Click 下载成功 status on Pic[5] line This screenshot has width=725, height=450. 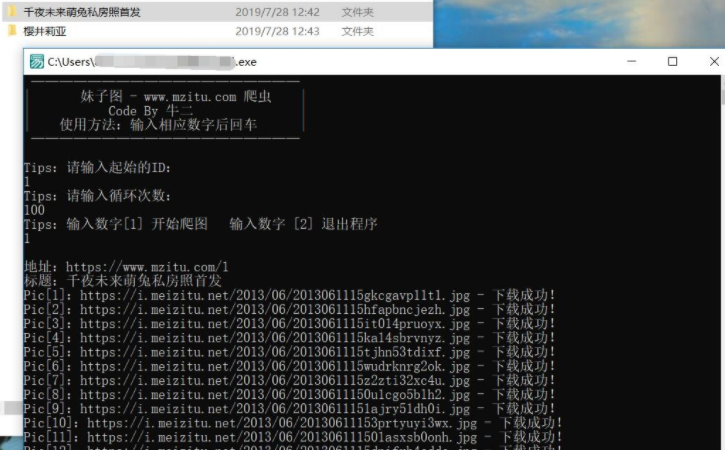pyautogui.click(x=523, y=352)
